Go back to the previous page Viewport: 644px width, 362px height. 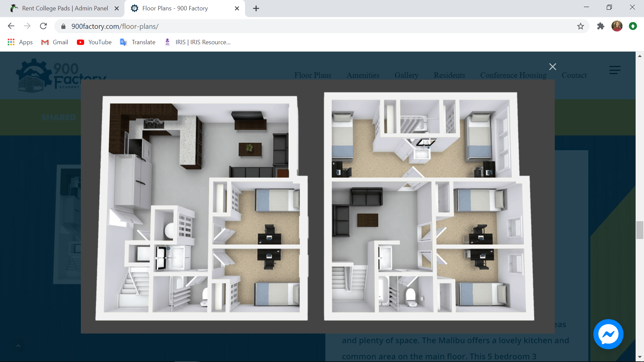coord(11,26)
